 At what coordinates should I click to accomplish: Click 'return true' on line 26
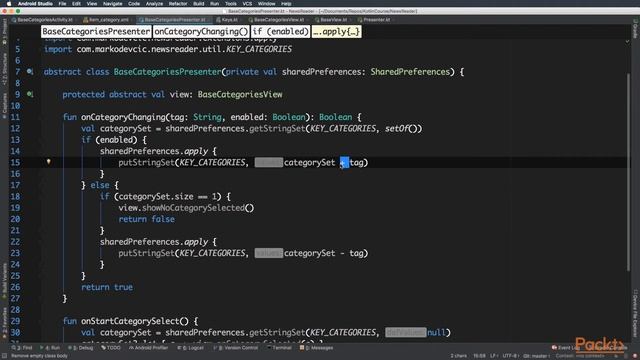click(x=107, y=287)
